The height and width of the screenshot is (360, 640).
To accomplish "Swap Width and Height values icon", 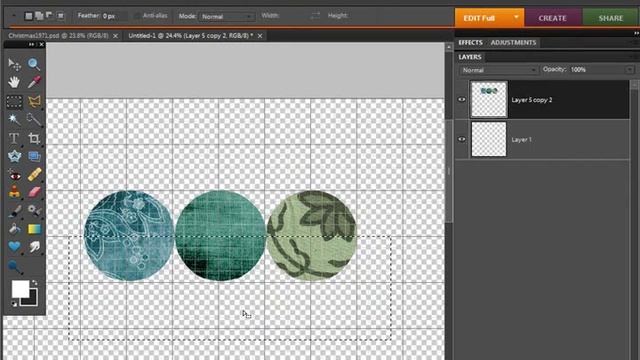I will 315,16.
